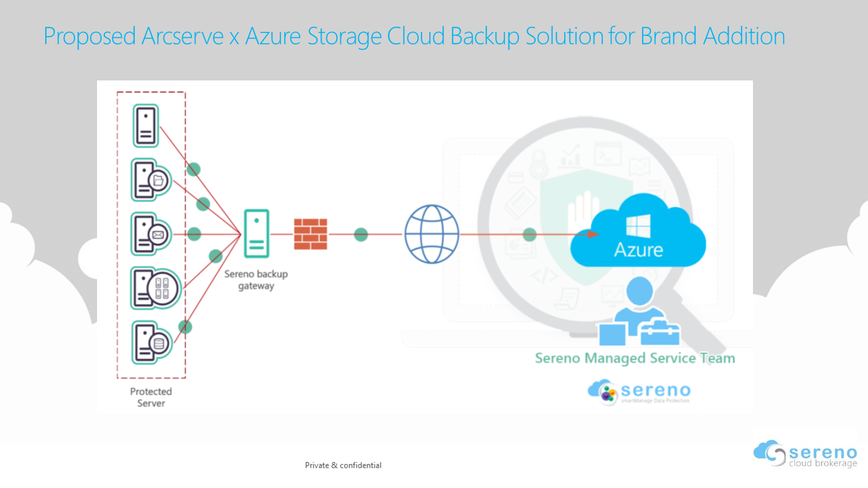The height and width of the screenshot is (488, 868).
Task: Click the "Protected Server" label
Action: [x=151, y=397]
